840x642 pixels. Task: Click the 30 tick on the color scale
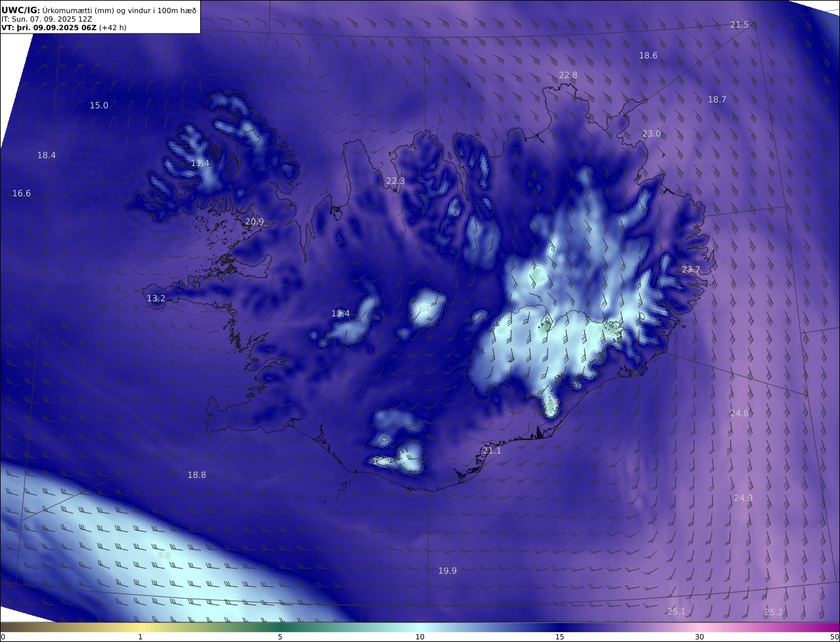[700, 637]
